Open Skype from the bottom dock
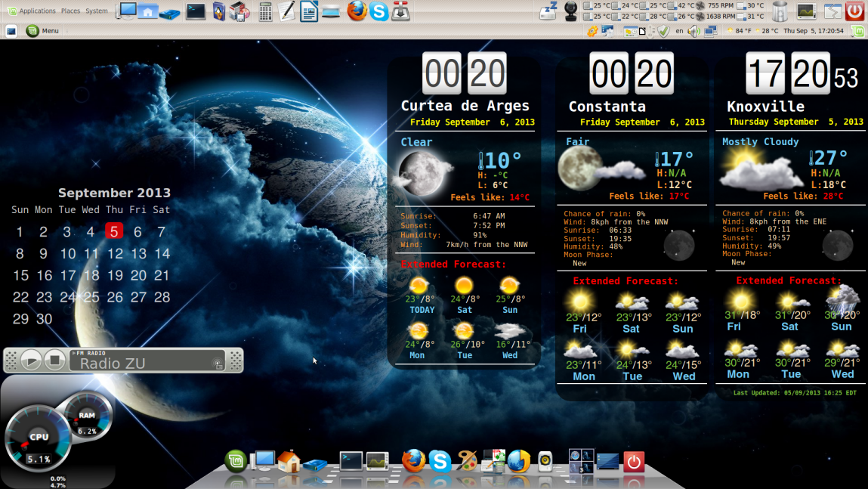This screenshot has width=868, height=489. 440,462
